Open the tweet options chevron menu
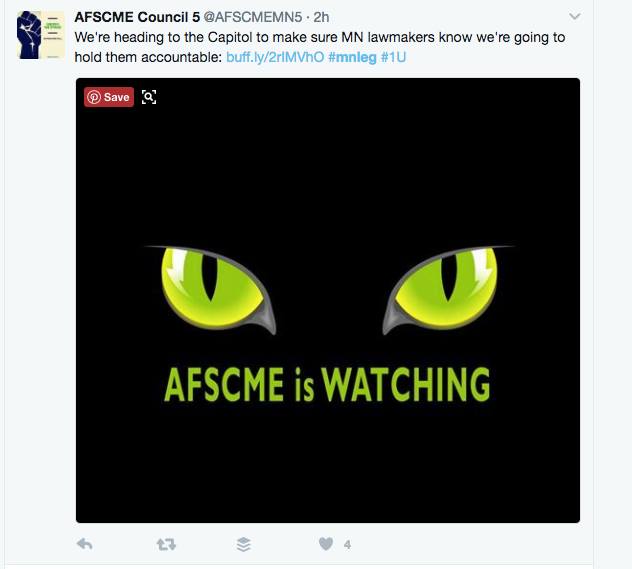632x569 pixels. [x=575, y=17]
